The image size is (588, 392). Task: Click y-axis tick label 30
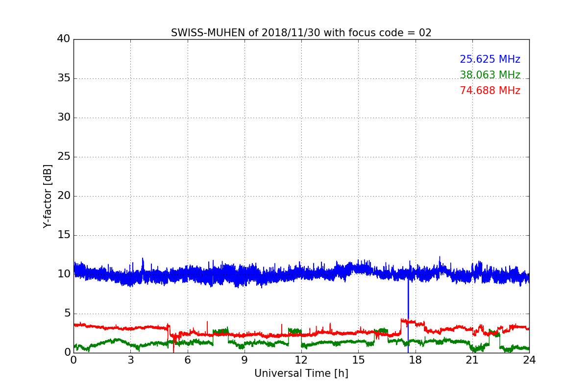(64, 117)
